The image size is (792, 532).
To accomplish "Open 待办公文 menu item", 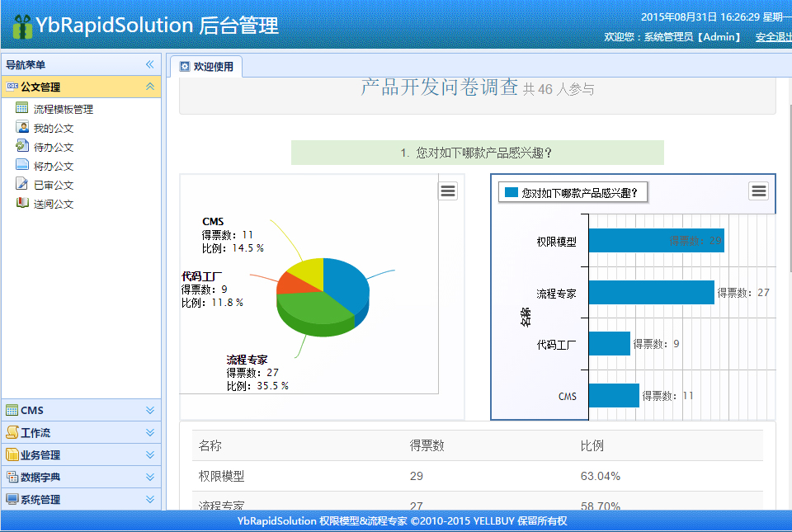I will coord(54,147).
